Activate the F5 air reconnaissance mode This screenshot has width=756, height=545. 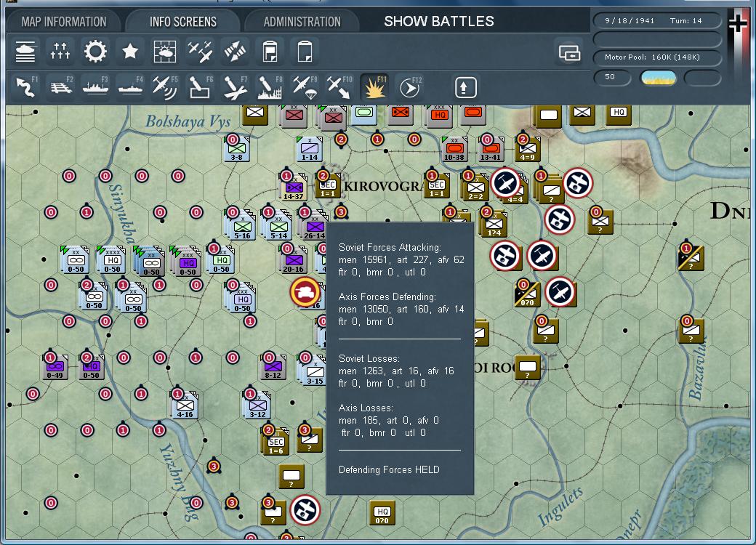(164, 86)
